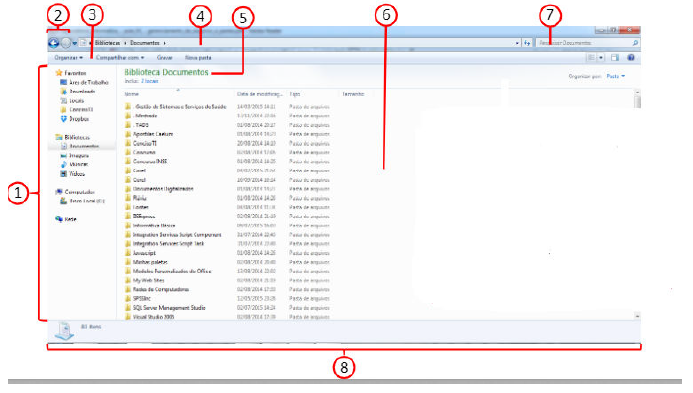Screen dimensions: 693x393
Task: Select the Favoritos star heading
Action: click(71, 73)
